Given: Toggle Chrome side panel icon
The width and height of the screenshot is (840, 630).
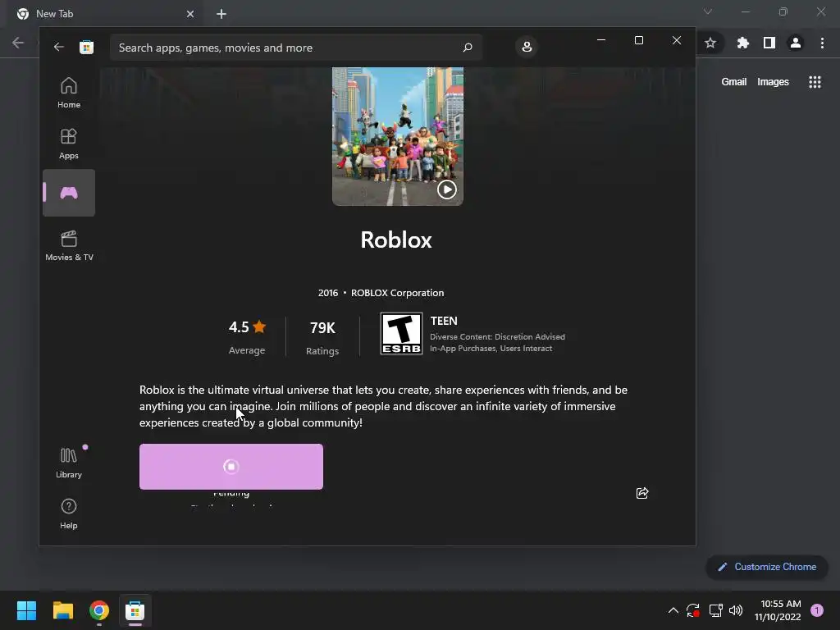Looking at the screenshot, I should pyautogui.click(x=769, y=43).
